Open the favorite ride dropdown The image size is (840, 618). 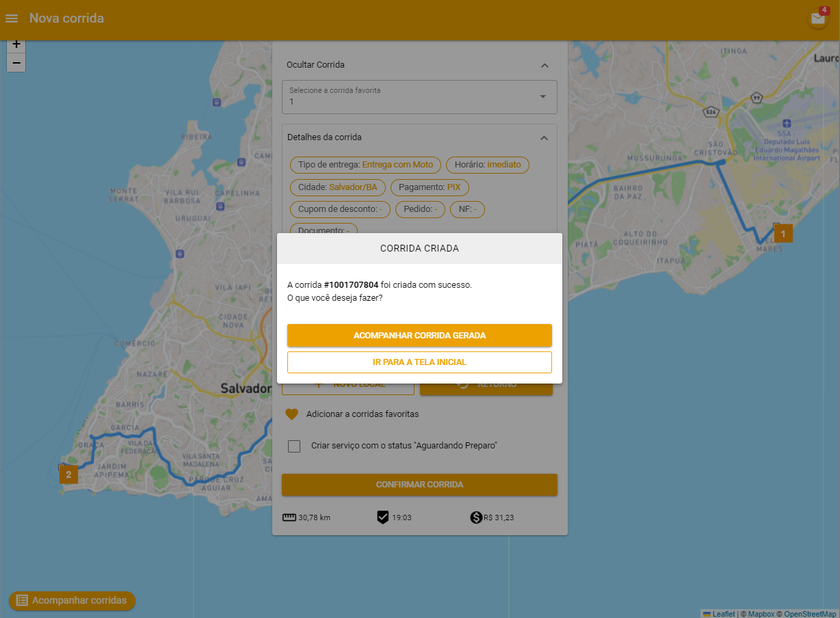419,96
